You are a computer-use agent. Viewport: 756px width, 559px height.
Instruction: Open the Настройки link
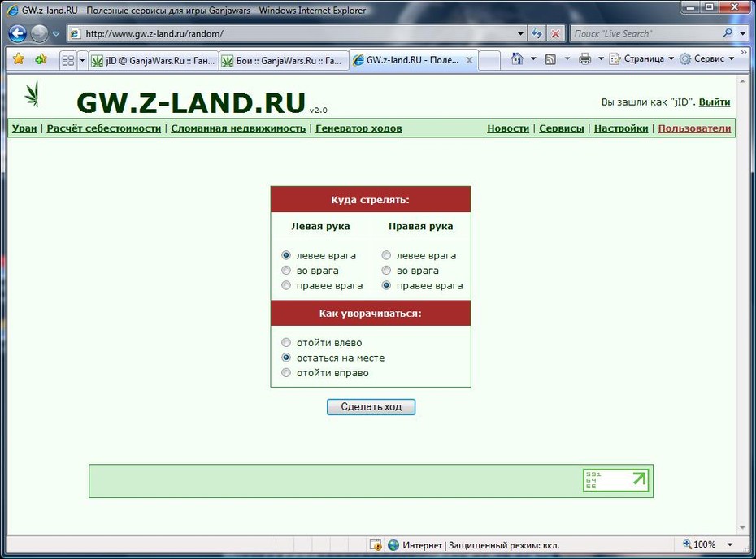tap(621, 128)
